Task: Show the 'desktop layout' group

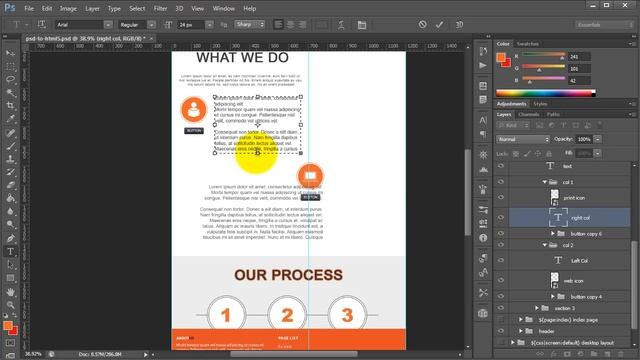Action: (x=501, y=342)
